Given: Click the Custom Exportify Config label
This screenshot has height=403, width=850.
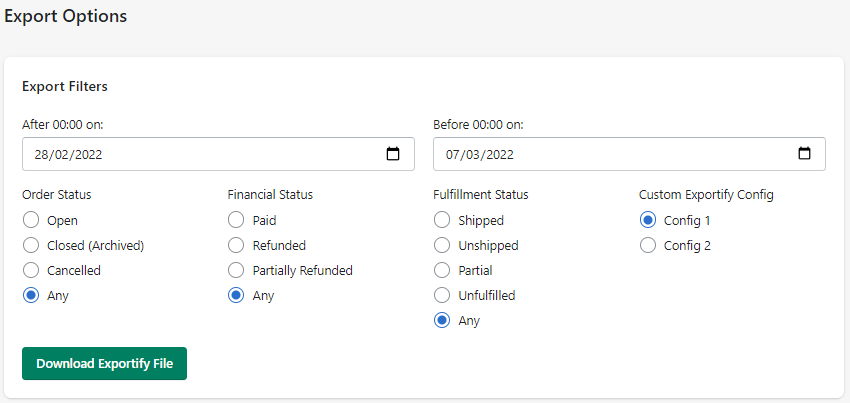Looking at the screenshot, I should point(706,195).
